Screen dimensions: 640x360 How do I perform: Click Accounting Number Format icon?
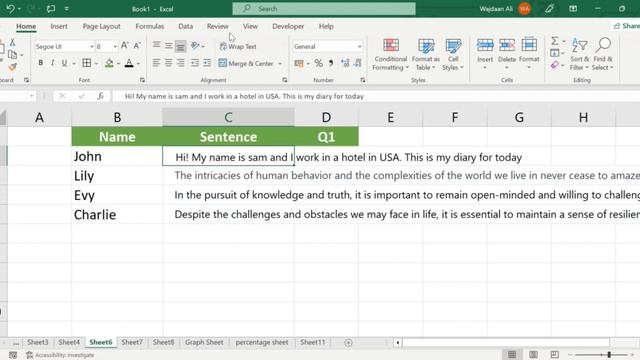[299, 63]
